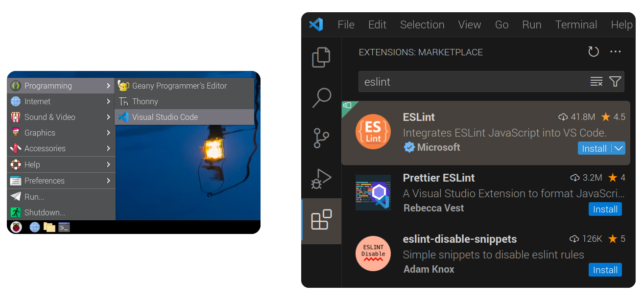Install the ESLint extension

click(595, 148)
